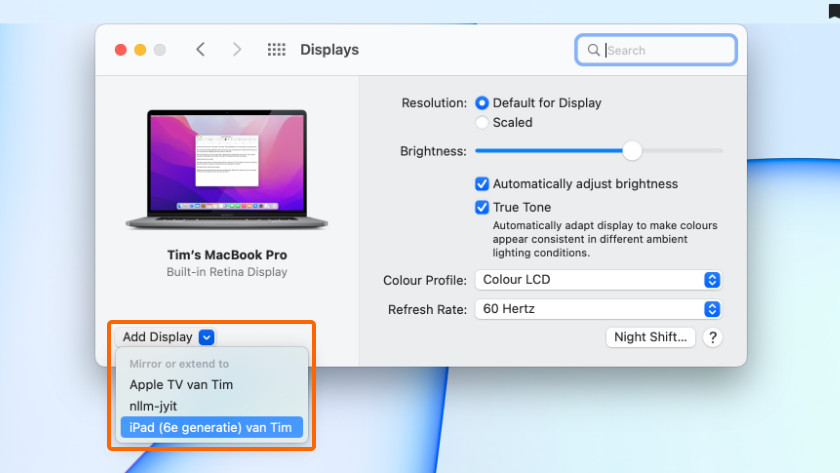Go forward with the right chevron arrow
The height and width of the screenshot is (473, 840).
pos(237,49)
